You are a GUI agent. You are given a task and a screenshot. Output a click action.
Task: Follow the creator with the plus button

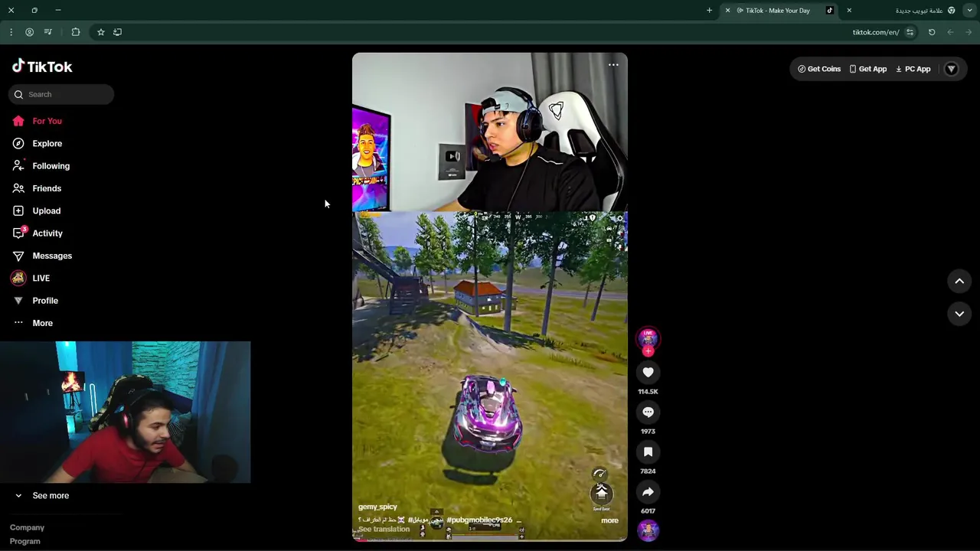(x=648, y=350)
